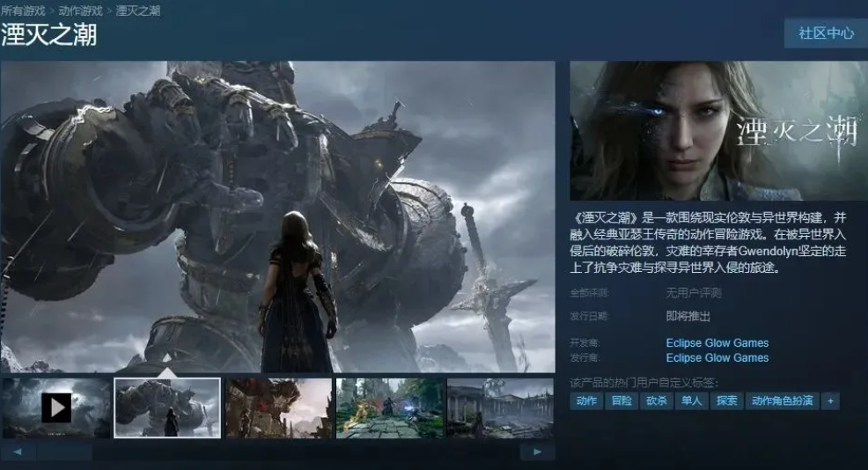Screen dimensions: 868x470
Task: Click the 发行日期 label
Action: 589,316
